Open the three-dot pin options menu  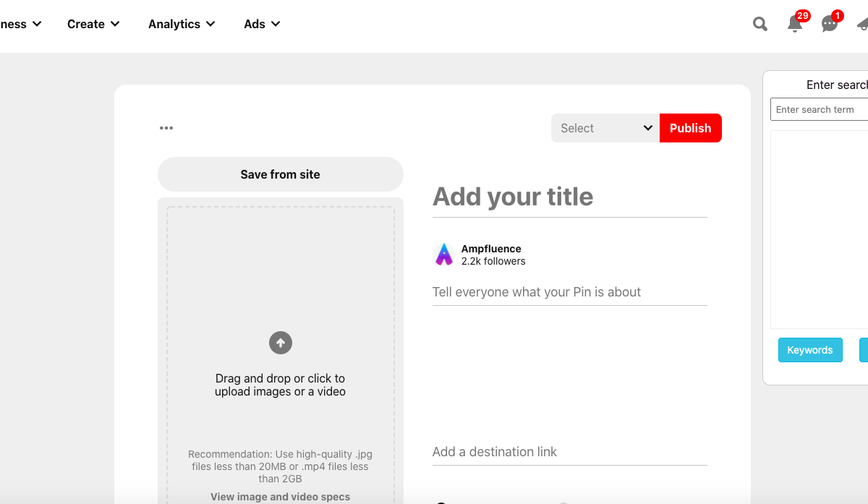pyautogui.click(x=166, y=128)
